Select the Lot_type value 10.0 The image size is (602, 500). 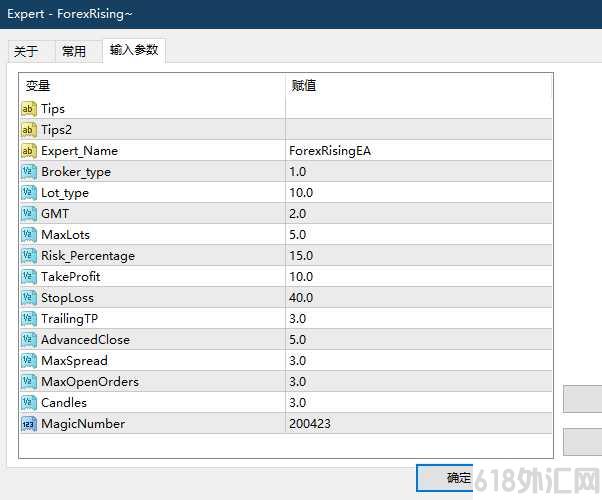point(301,193)
